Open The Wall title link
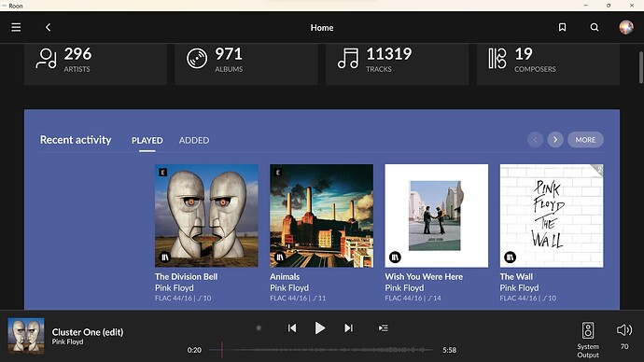Viewport: 644px width, 362px height. point(516,276)
